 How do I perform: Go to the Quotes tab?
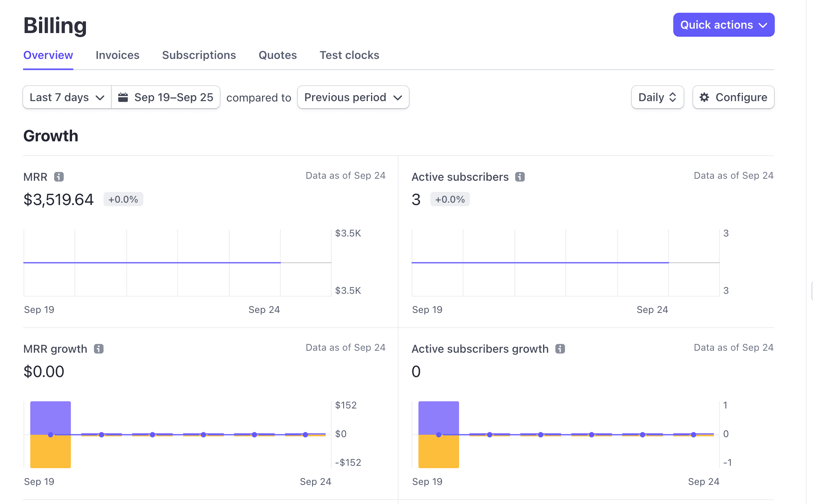coord(278,55)
